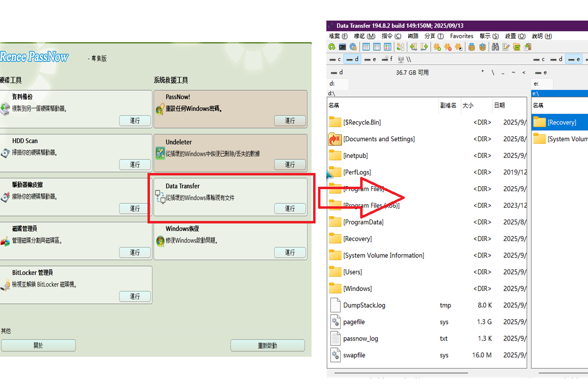This screenshot has width=588, height=392.
Task: Click the 重新啟動 restart button
Action: click(268, 345)
